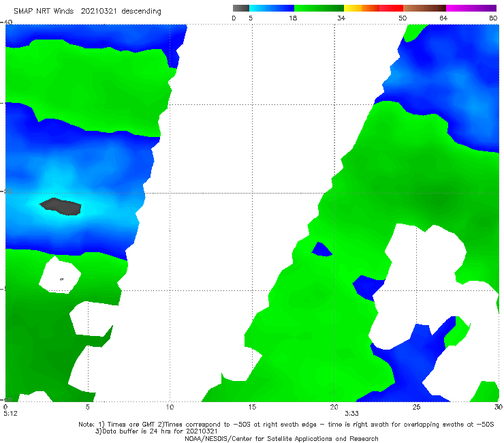Click the y-axis label '-50'

coord(6,191)
